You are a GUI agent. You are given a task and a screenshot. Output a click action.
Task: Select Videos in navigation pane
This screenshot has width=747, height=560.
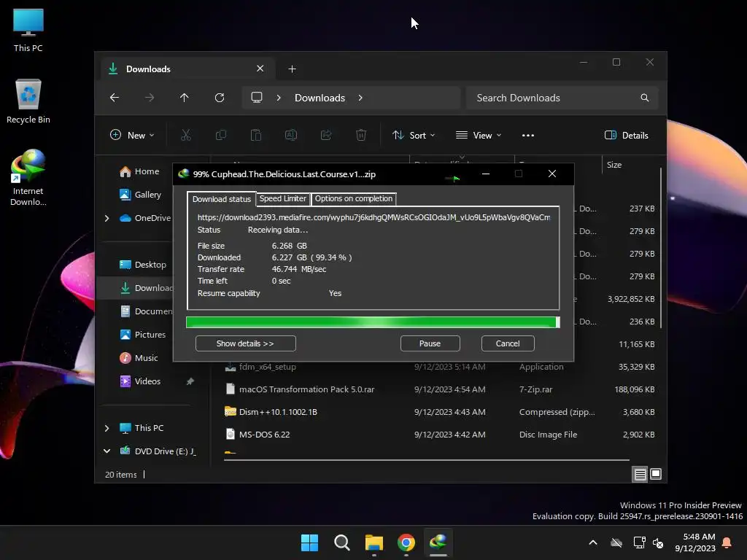pos(140,381)
